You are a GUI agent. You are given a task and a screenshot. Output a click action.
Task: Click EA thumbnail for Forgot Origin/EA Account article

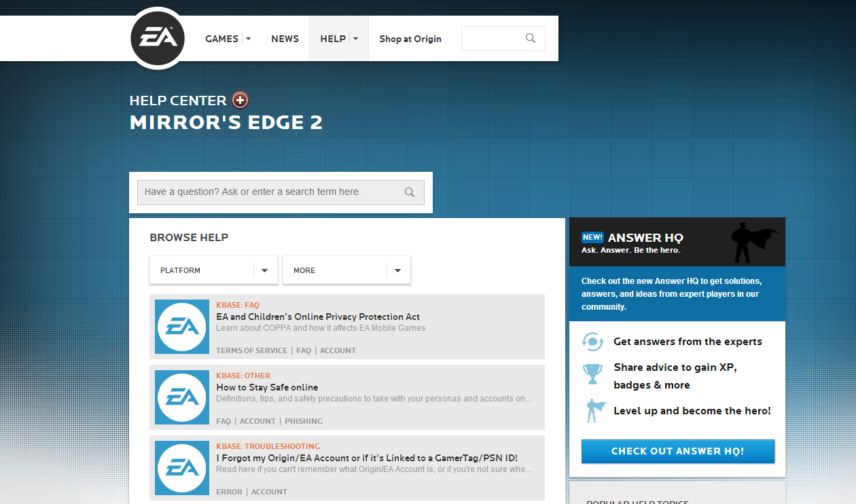point(182,468)
